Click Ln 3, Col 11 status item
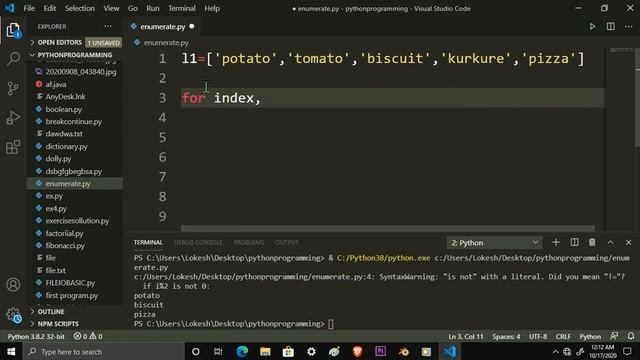 coord(466,336)
